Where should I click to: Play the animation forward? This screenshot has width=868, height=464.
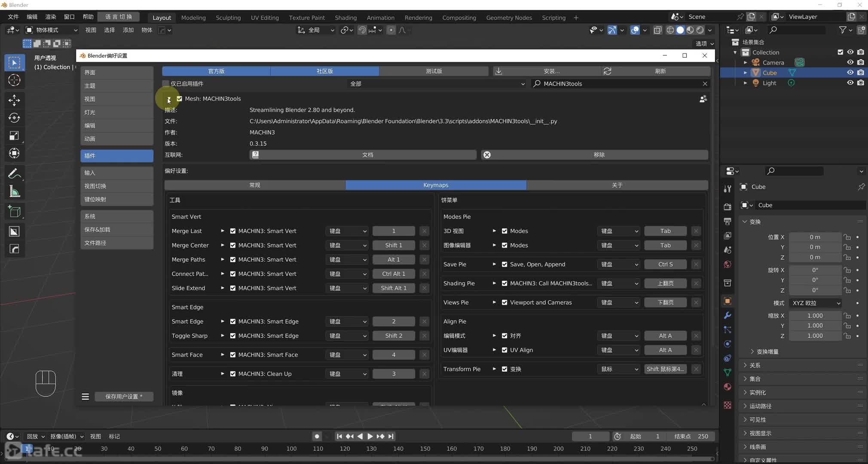[x=370, y=436]
